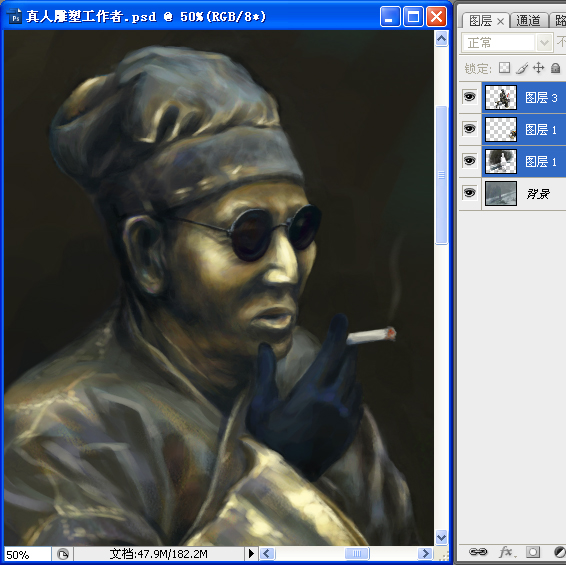Click vertical scrollbar up arrow

tap(441, 39)
